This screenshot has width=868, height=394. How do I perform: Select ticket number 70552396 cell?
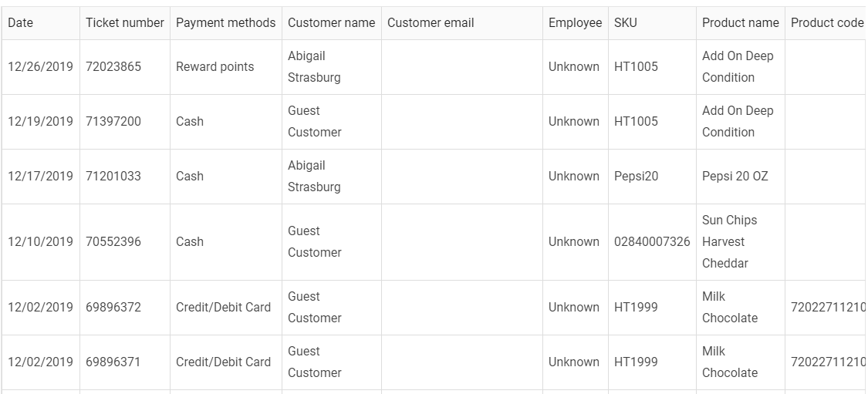[x=113, y=242]
